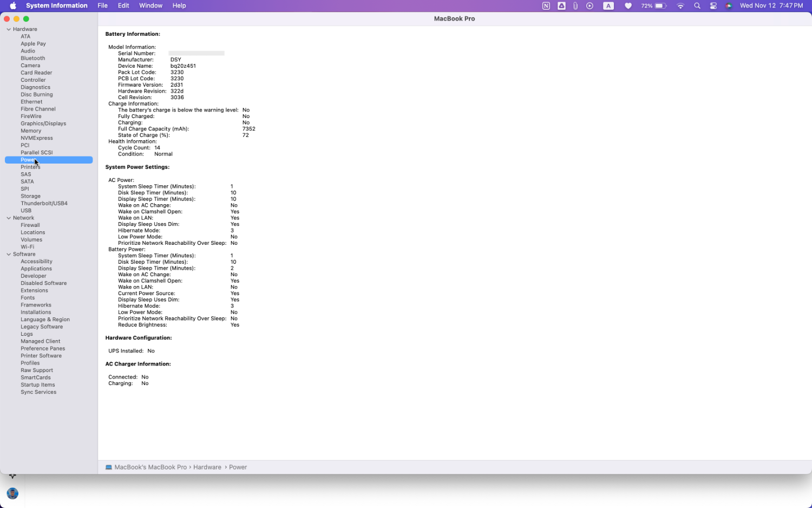Open the Notion menu bar icon
This screenshot has width=812, height=508.
coord(546,6)
